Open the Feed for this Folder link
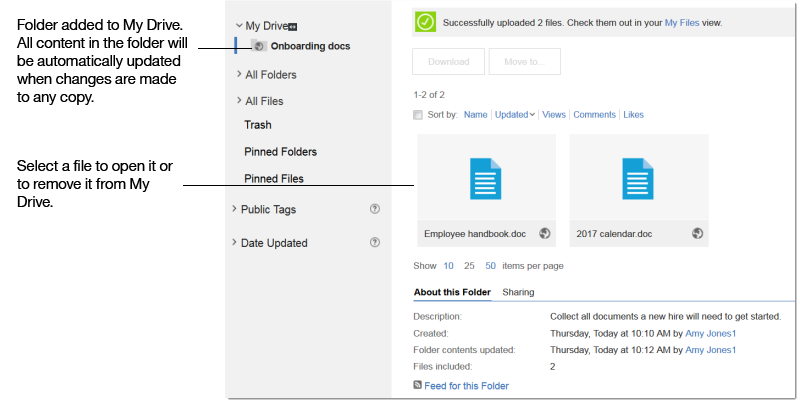 click(466, 386)
